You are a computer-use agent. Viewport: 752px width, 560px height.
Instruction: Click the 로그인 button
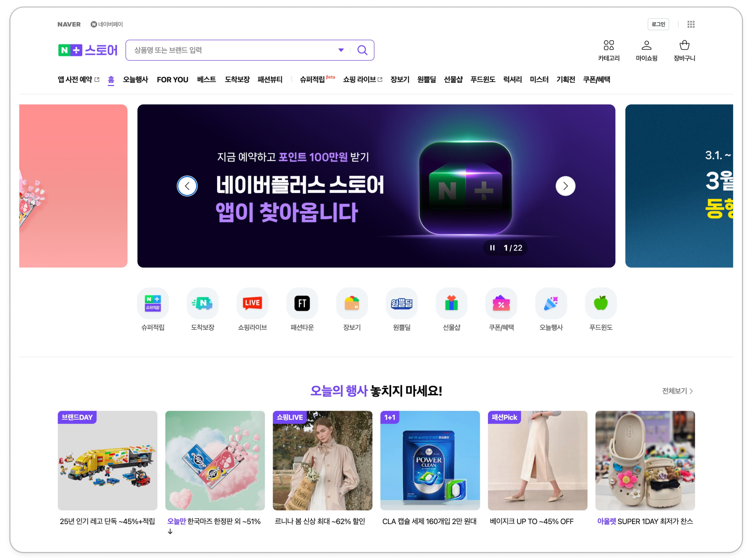point(658,24)
